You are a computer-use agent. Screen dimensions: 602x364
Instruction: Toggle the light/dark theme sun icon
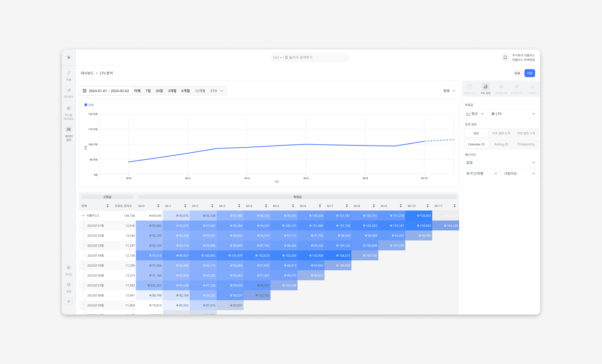pos(69,301)
